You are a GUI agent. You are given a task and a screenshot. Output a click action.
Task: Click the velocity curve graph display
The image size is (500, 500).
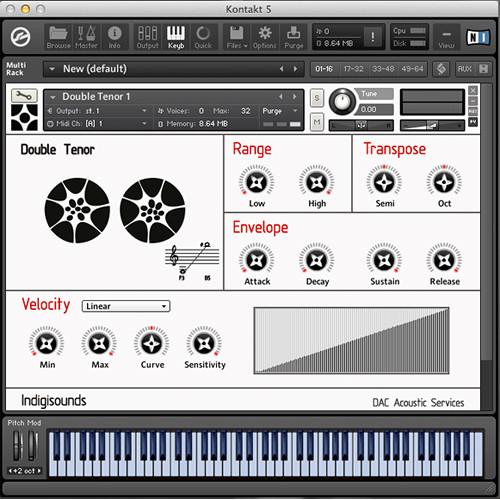pos(351,340)
